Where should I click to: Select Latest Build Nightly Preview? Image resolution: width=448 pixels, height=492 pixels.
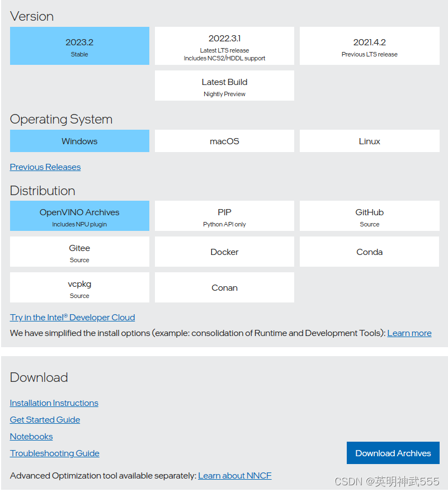click(x=224, y=86)
